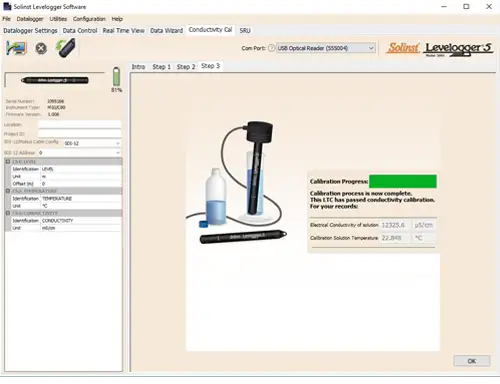The image size is (500, 384).
Task: Switch to the Data Wizard tab
Action: click(167, 31)
